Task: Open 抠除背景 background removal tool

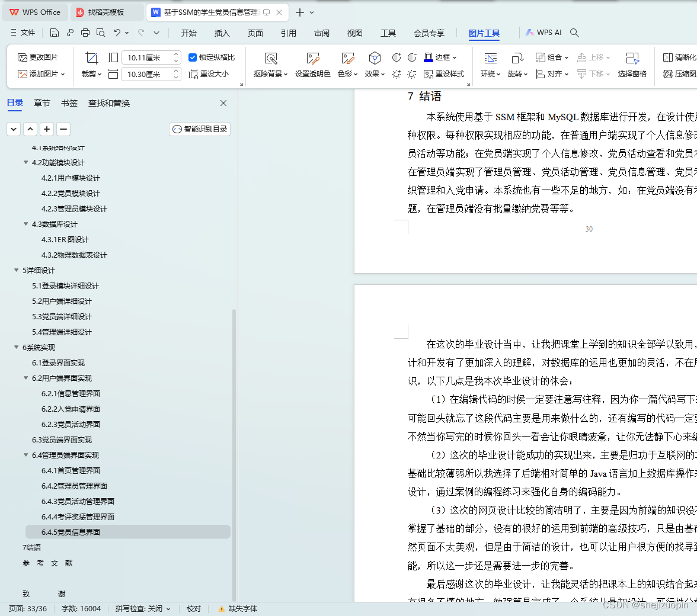Action: point(270,65)
